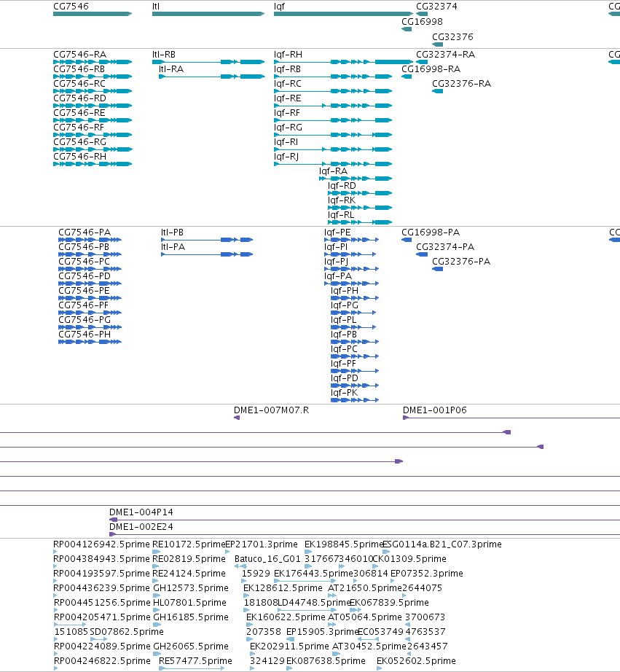
Task: Select EST EK198845.5prime
Action: click(309, 552)
